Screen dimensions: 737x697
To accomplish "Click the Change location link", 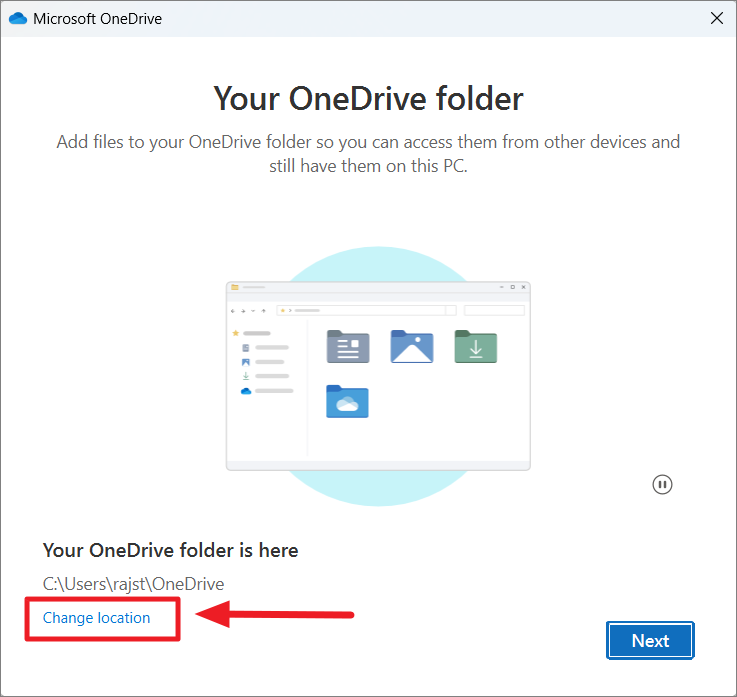I will pos(96,618).
